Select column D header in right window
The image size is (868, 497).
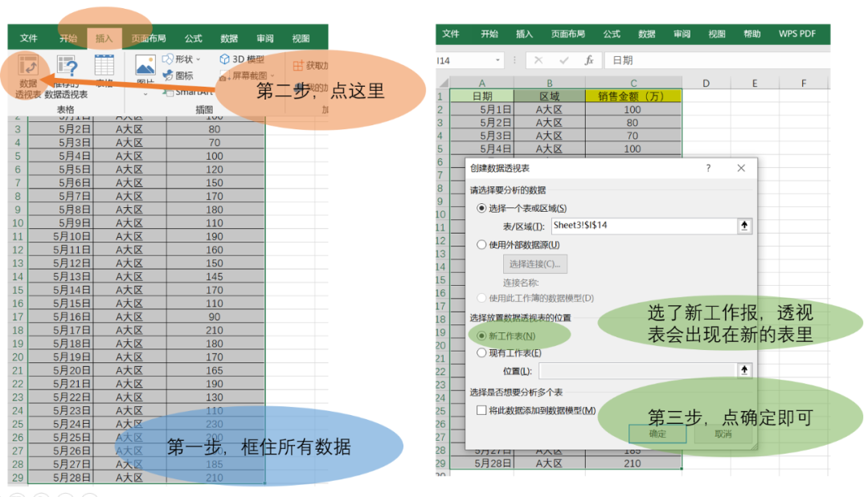point(706,83)
